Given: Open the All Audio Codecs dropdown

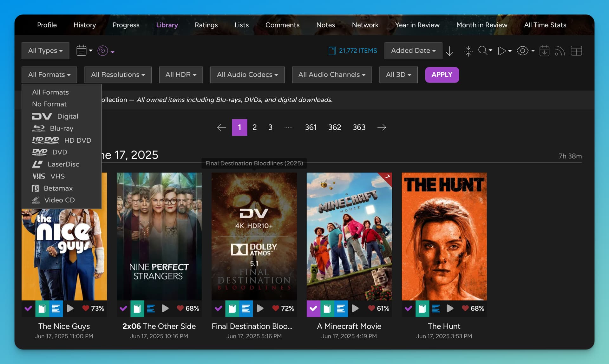Looking at the screenshot, I should (x=247, y=75).
